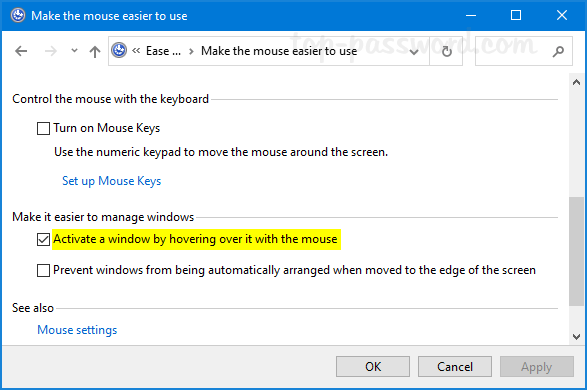Refresh the address bar location
Image resolution: width=587 pixels, height=390 pixels.
(446, 51)
